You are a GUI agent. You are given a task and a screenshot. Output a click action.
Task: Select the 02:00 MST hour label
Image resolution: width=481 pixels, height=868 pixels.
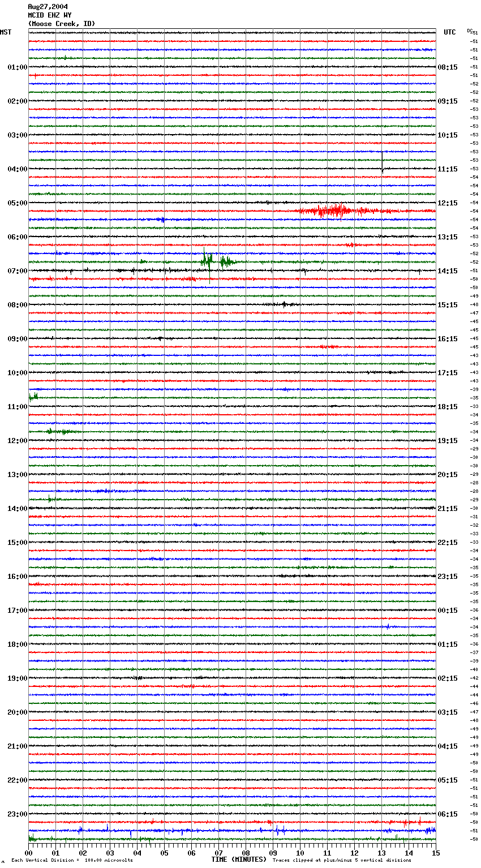[x=18, y=101]
